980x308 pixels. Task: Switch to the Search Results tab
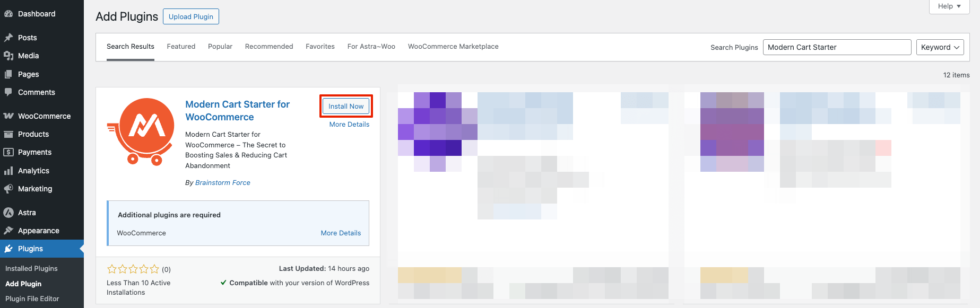(x=131, y=47)
